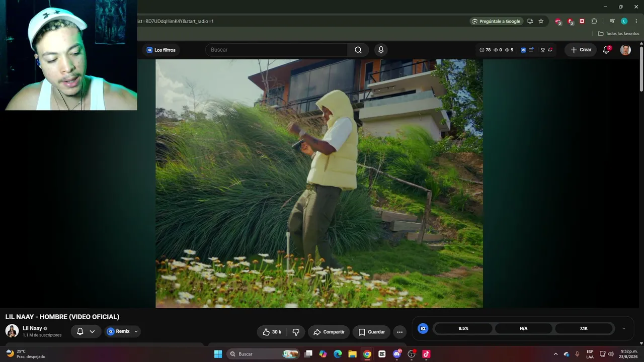Viewport: 644px width, 362px height.
Task: Click Pregúntale a Google in the address bar
Action: tap(497, 21)
